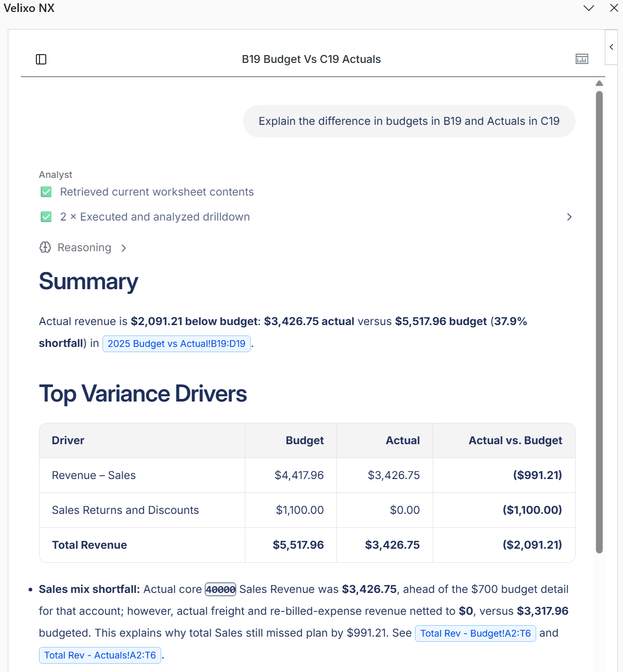Open the Total Rev - Actuals!A2:T6 reference
The height and width of the screenshot is (672, 623).
tap(100, 655)
